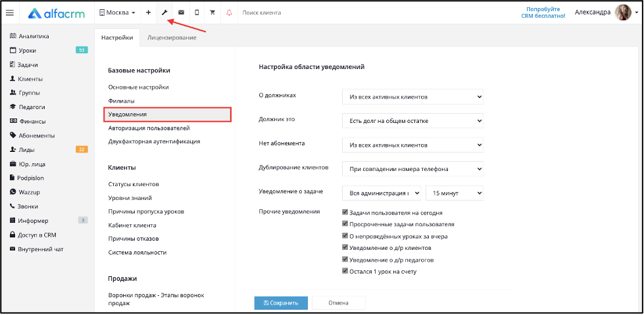Open Wazzup in the sidebar
The image size is (644, 315).
coord(24,192)
